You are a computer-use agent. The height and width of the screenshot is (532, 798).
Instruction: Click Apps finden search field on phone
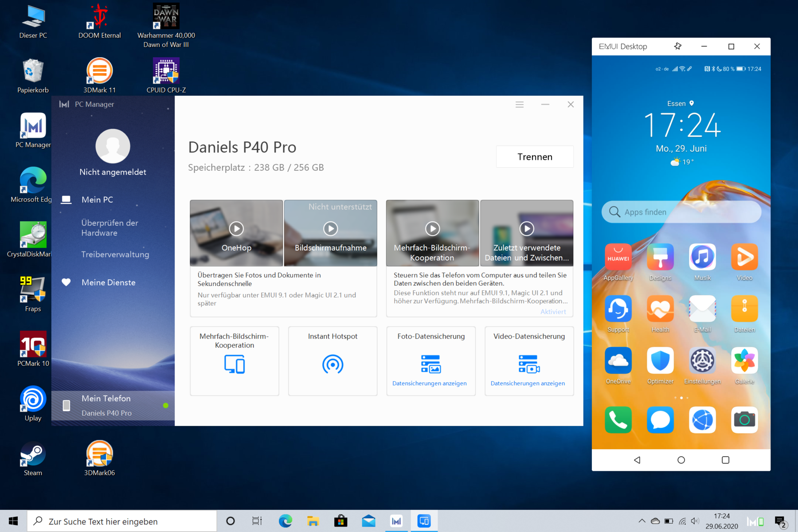pos(681,212)
